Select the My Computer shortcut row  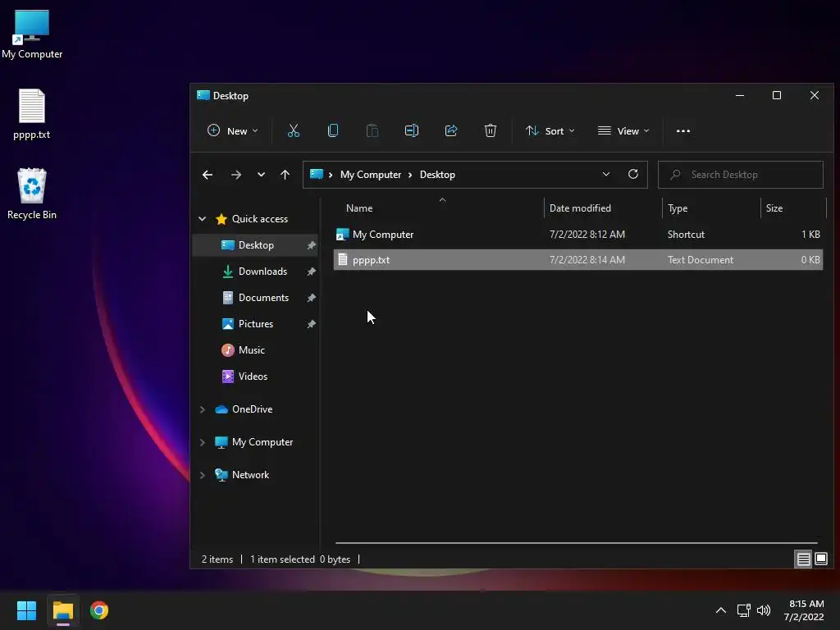(x=578, y=235)
